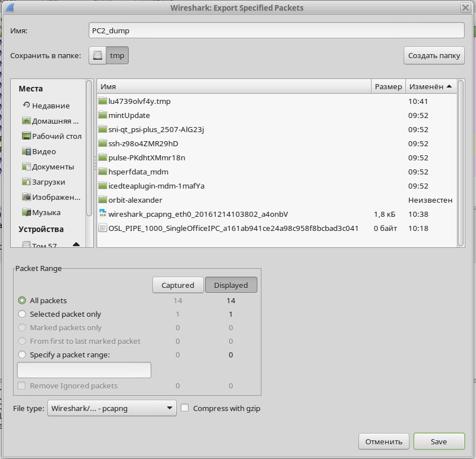Sort files by the modified date column
The height and width of the screenshot is (459, 476).
point(430,86)
